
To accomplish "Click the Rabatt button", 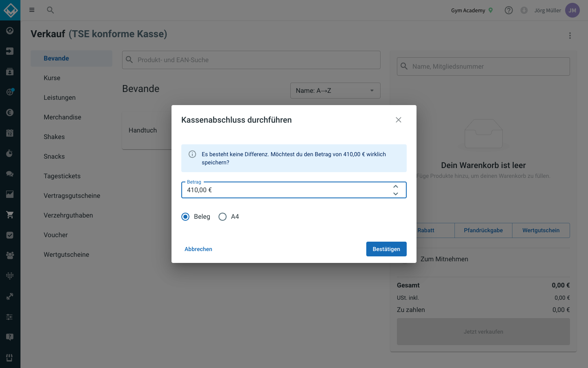I will click(x=426, y=230).
